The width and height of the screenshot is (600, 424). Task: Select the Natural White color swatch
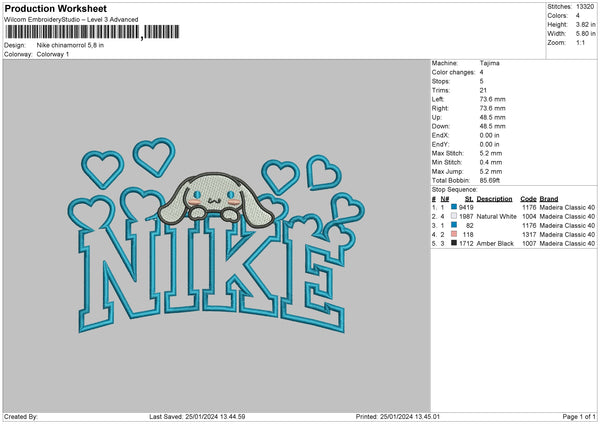[x=454, y=216]
